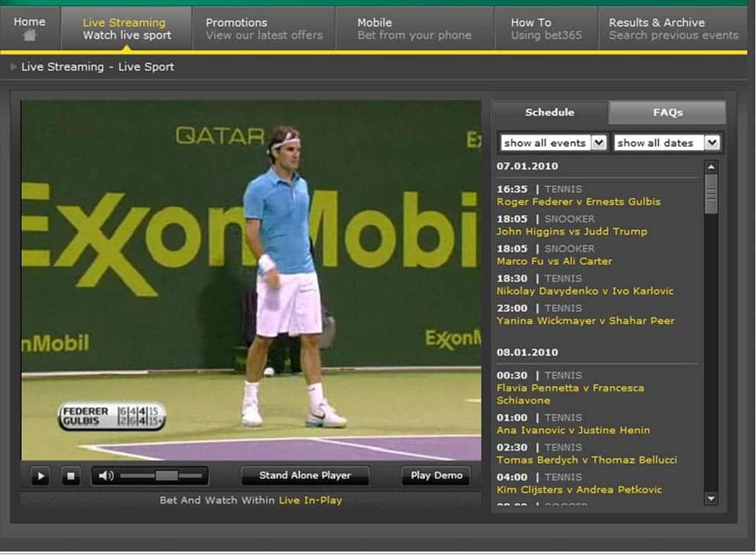Click the 16:35 TENNIS time label
Viewport: 756px width, 555px height.
click(x=539, y=189)
